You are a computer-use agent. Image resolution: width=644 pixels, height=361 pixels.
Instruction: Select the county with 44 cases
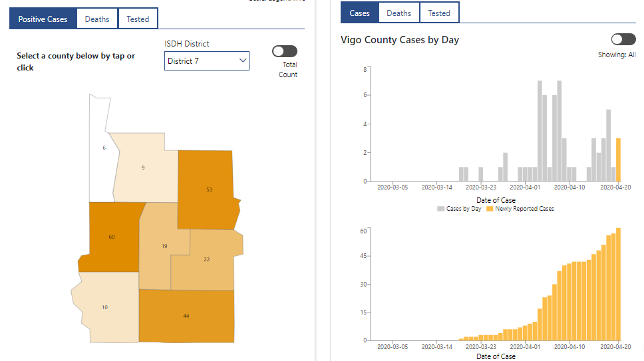(186, 316)
